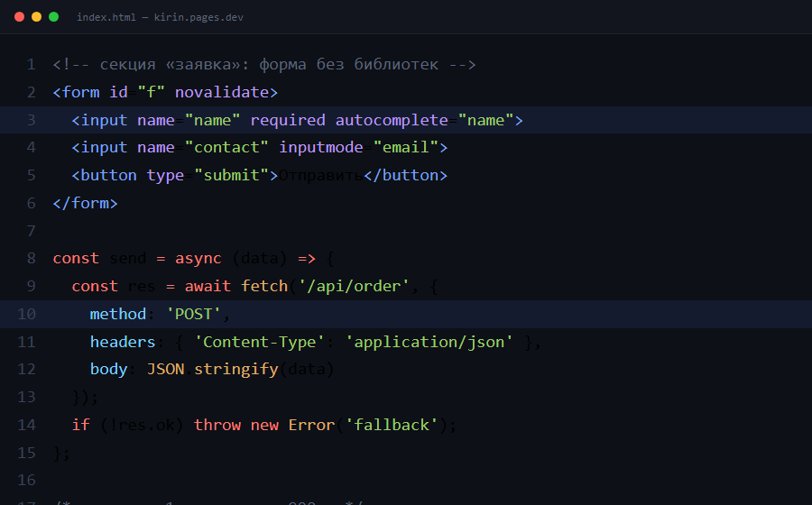Click the "email" string value
Screen dimensions: 812x505
click(x=405, y=148)
